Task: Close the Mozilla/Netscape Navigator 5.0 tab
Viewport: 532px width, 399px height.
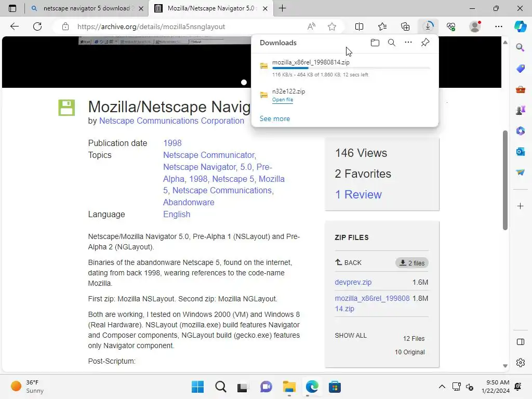Action: coord(265,8)
